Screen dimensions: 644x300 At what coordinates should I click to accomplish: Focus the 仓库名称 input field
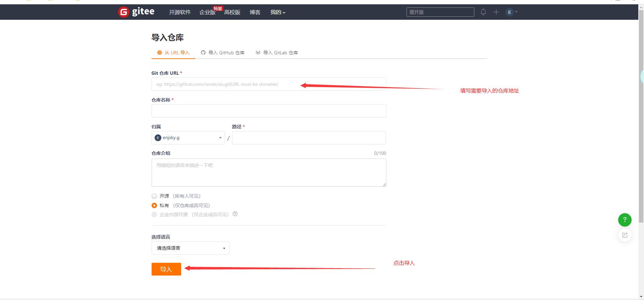click(x=269, y=111)
